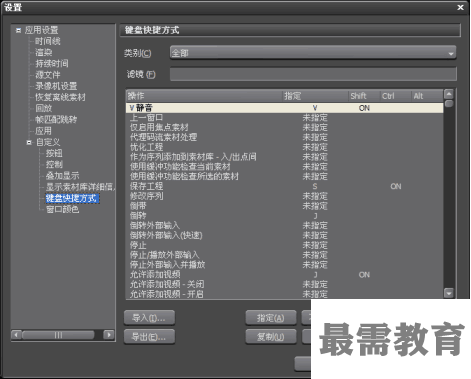Click the shortcut list's down arrow

[449, 293]
